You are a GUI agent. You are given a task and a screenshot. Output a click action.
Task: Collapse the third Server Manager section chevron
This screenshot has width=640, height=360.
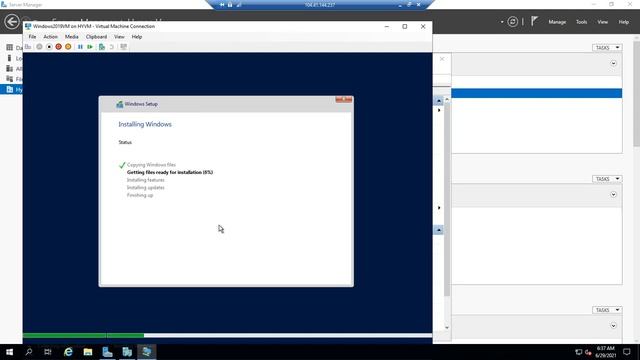(x=613, y=326)
